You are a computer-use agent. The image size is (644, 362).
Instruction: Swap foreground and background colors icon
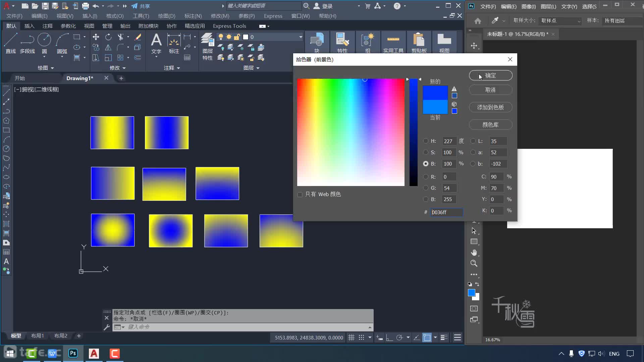coord(477,284)
